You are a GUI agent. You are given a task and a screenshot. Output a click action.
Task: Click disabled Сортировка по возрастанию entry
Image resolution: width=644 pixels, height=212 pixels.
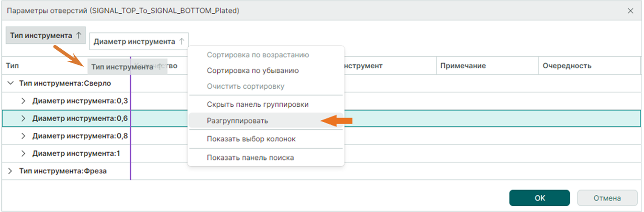pos(266,55)
